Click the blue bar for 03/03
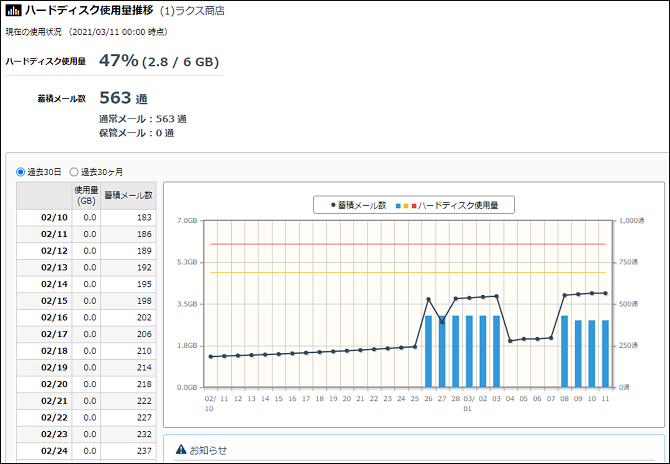The image size is (670, 464). [x=496, y=351]
